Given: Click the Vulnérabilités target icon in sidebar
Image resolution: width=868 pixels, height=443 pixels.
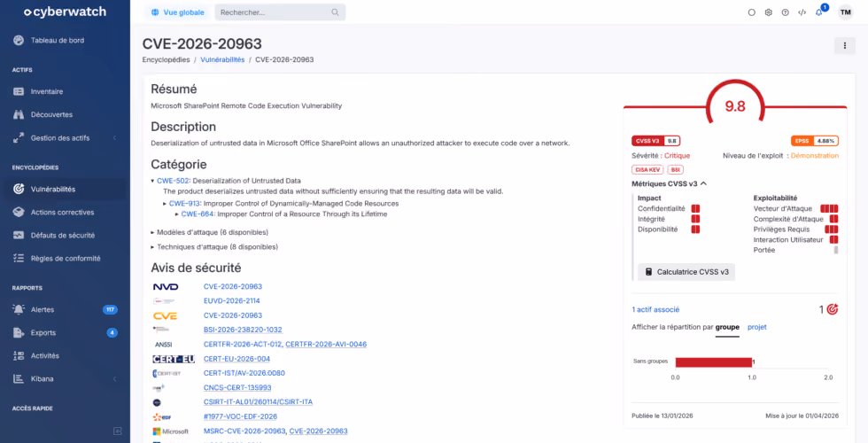Looking at the screenshot, I should (19, 189).
